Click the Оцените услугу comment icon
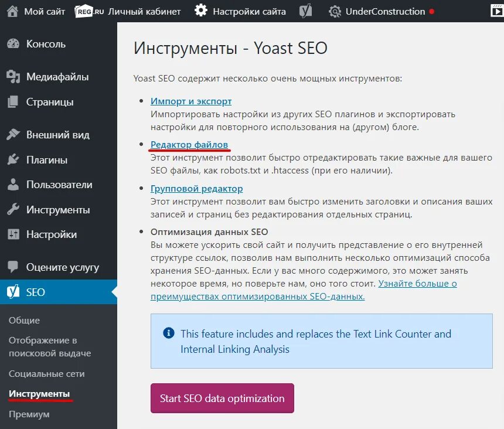The height and width of the screenshot is (429, 504). (x=13, y=267)
